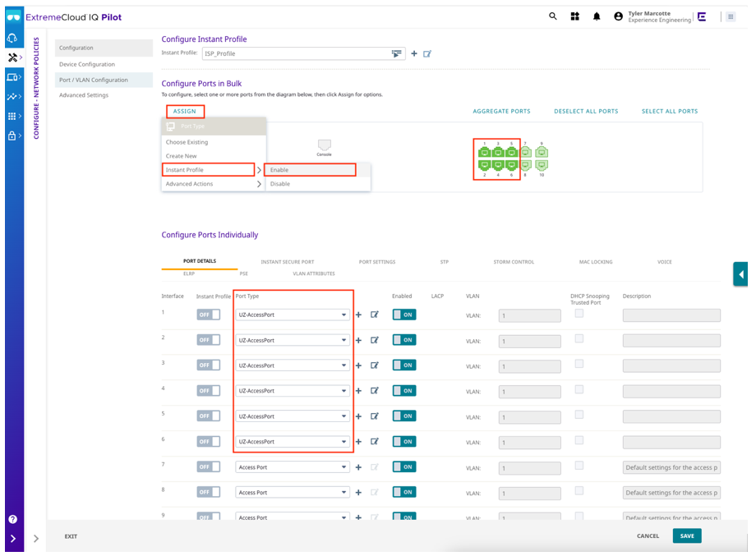
Task: Open the Port Type dropdown for interface 1
Action: point(293,314)
